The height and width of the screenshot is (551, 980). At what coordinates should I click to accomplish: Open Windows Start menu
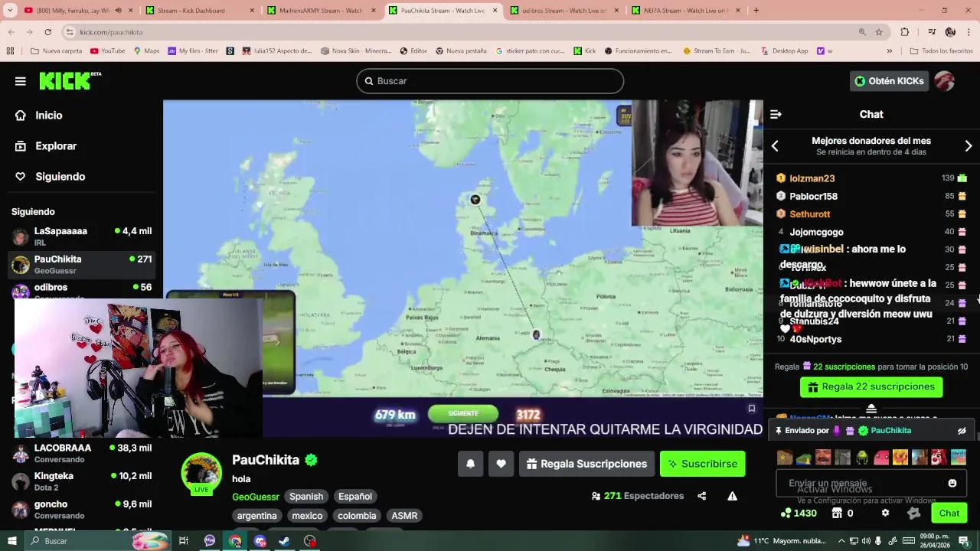(x=11, y=541)
